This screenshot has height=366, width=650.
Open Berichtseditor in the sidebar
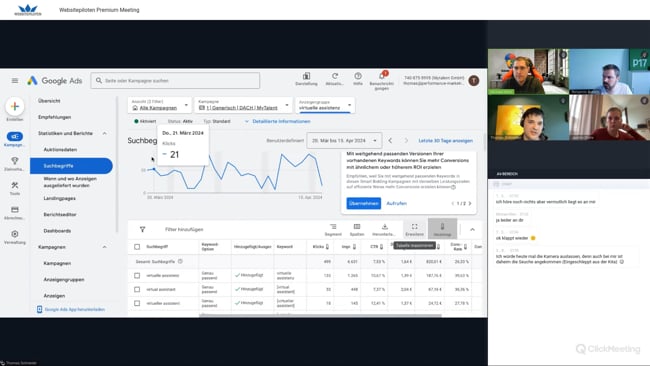click(x=60, y=215)
